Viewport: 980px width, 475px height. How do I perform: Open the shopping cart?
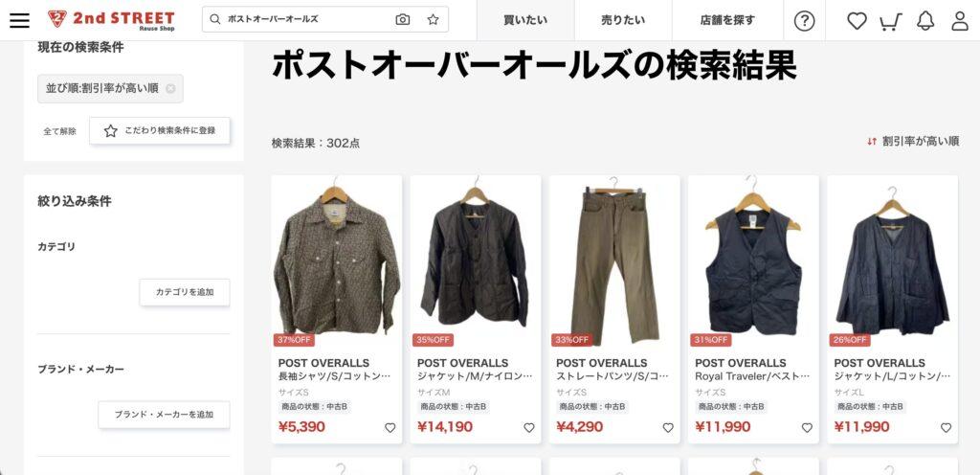pos(891,21)
